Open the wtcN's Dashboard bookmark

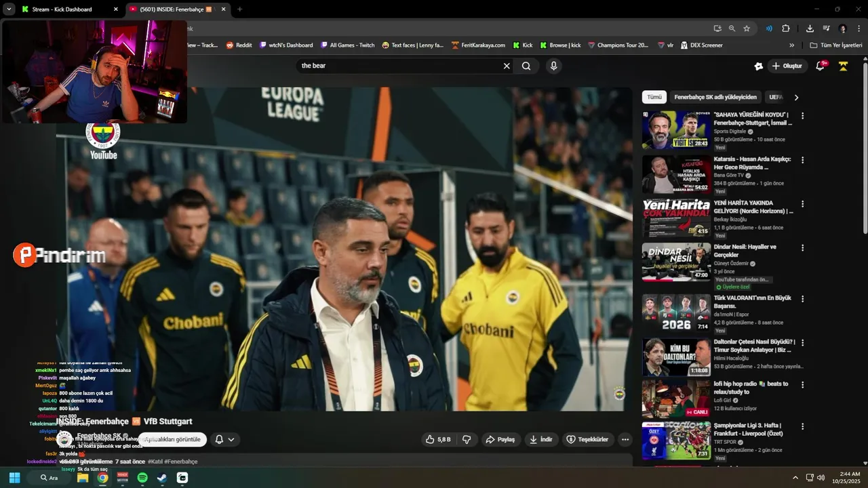pos(286,45)
